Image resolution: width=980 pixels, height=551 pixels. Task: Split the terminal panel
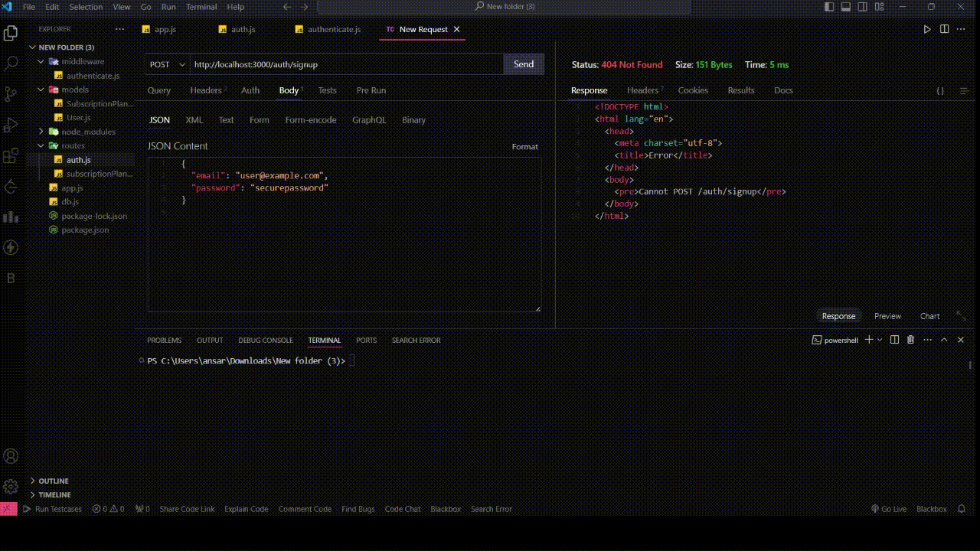pyautogui.click(x=894, y=340)
